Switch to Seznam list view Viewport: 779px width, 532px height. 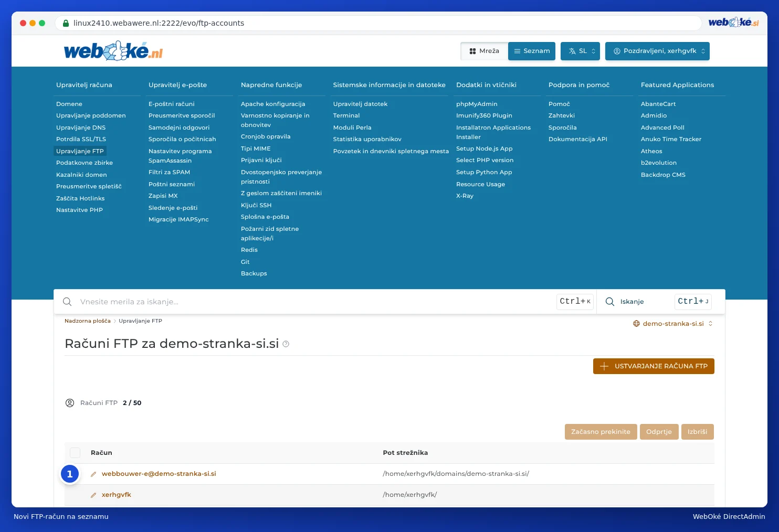pos(532,51)
